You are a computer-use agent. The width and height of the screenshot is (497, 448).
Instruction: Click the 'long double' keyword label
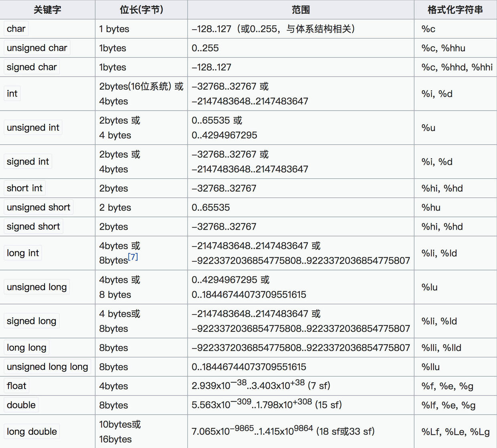32,432
